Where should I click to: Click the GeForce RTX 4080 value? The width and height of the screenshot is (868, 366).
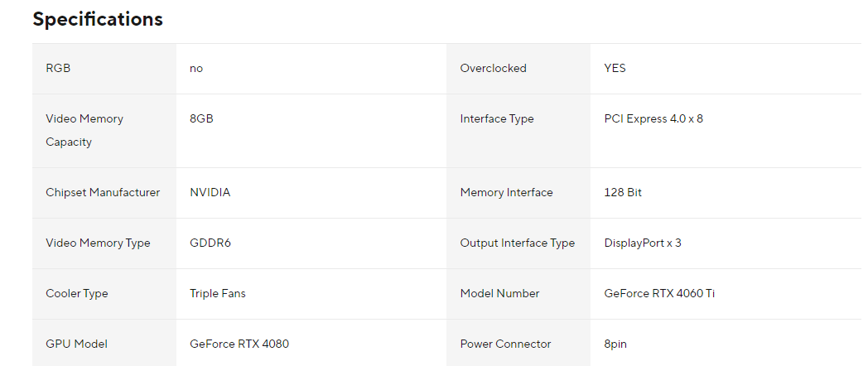(239, 344)
